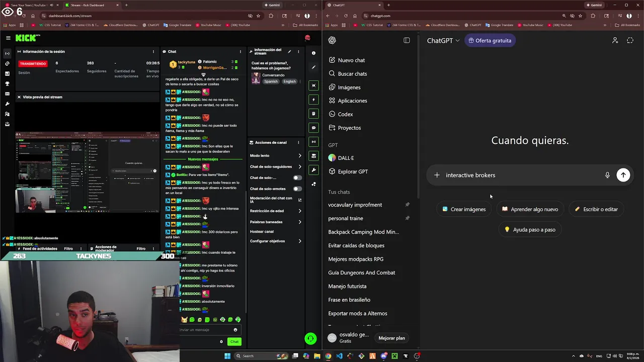Open chat settings gear beside Chat button
644x362 pixels.
pyautogui.click(x=221, y=342)
